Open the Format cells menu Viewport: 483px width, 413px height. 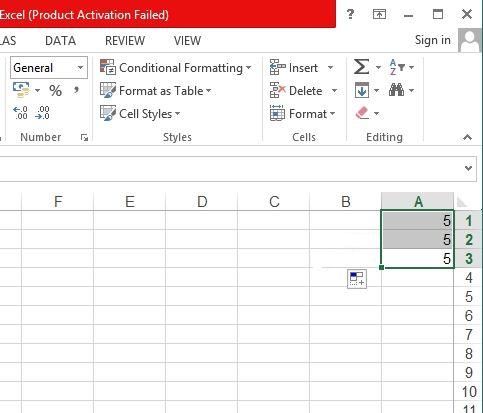coord(302,114)
